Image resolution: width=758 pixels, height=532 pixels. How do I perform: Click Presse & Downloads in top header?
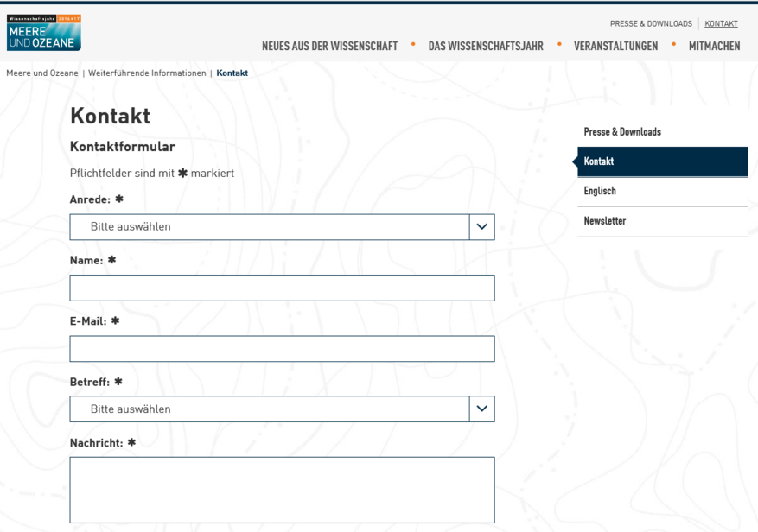[651, 24]
